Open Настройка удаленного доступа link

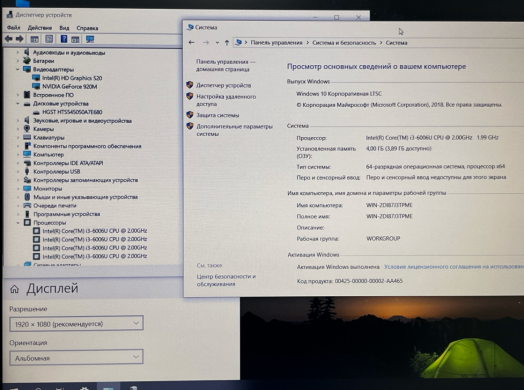pos(226,100)
